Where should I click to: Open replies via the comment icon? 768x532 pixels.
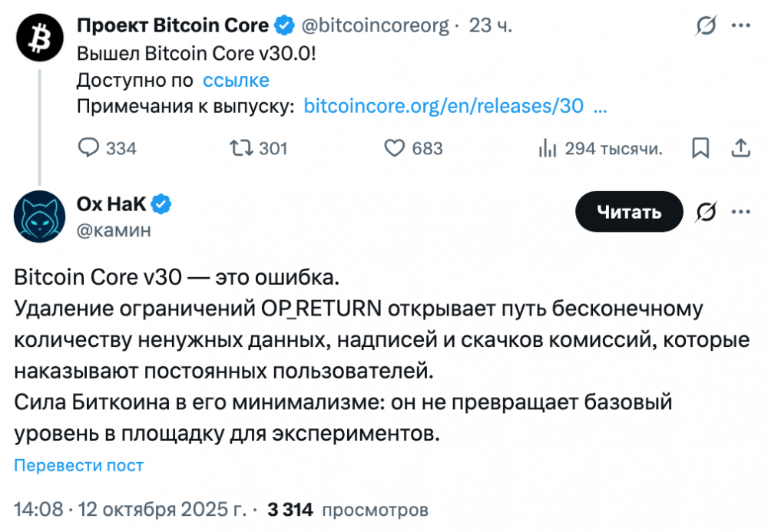[90, 148]
